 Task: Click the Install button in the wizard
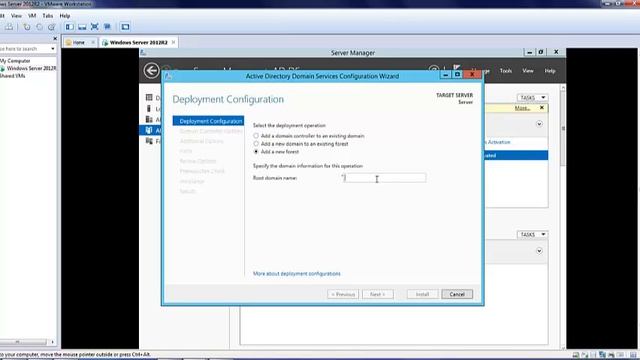422,294
